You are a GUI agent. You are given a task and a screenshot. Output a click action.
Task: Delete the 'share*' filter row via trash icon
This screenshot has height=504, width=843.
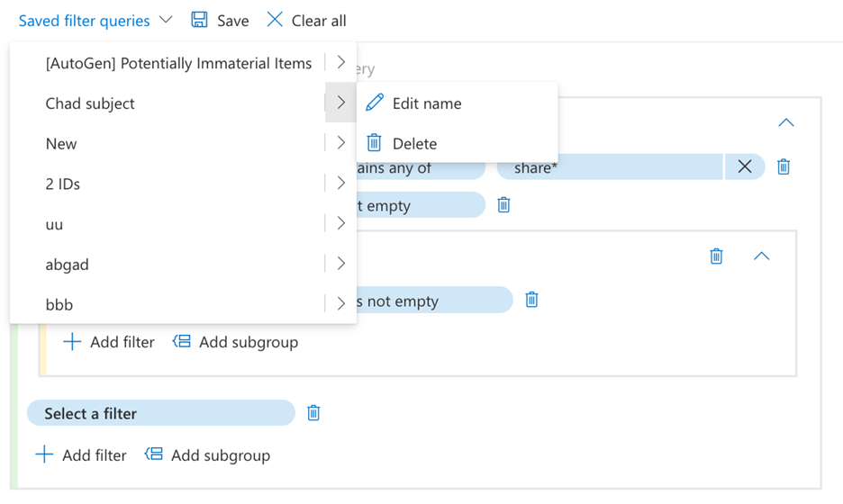(x=784, y=166)
